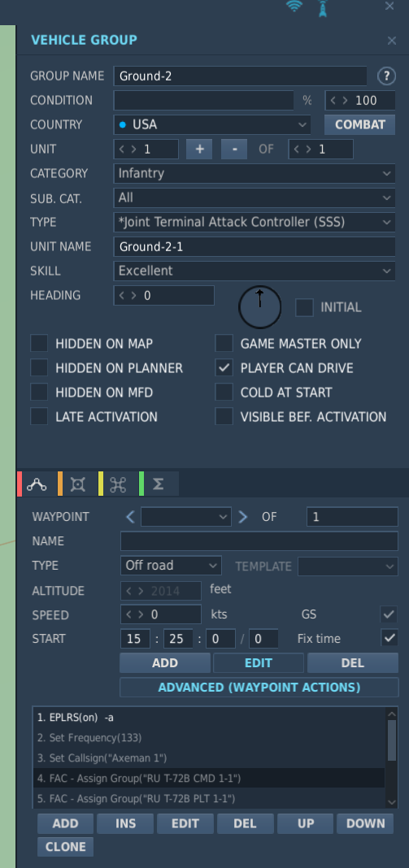Click actions list DEL button
This screenshot has height=868, width=409.
coord(245,823)
